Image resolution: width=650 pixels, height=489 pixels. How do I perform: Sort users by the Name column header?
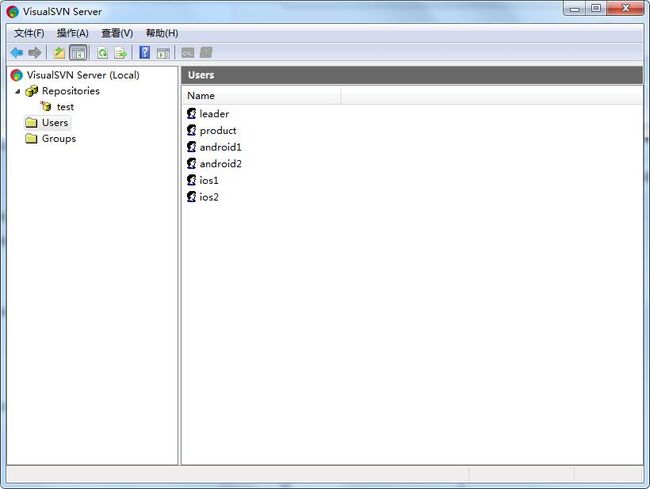point(262,96)
